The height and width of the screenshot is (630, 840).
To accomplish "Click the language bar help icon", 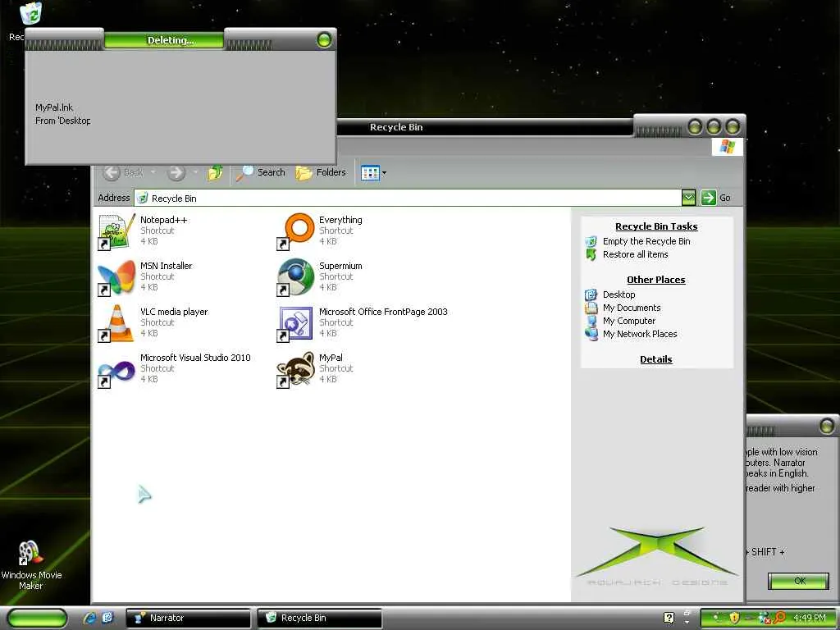I will click(669, 618).
